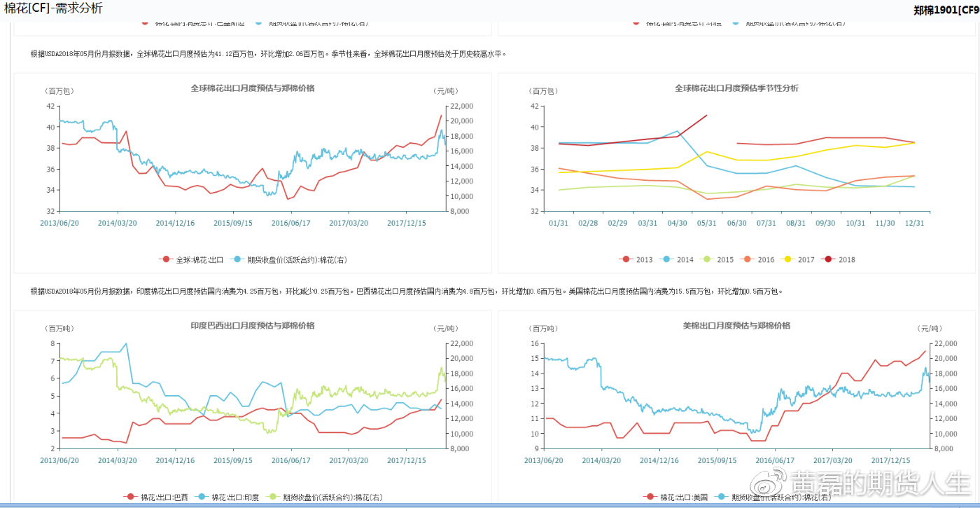
Task: Toggle the 棉花:出口:美国 legend series
Action: 675,497
